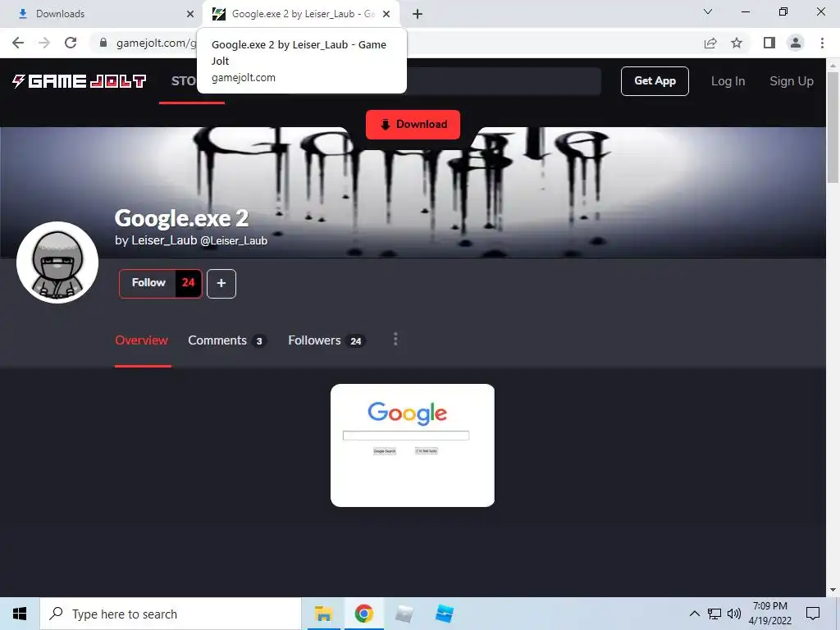Open a new tab with the plus button
Viewport: 840px width, 630px height.
[418, 14]
